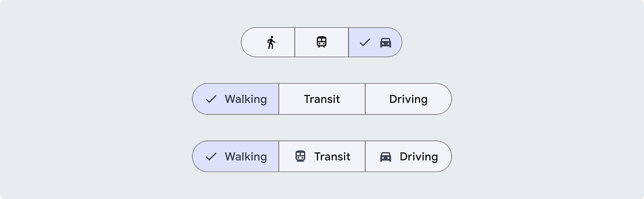Viewport: 644px width, 199px height.
Task: Click the car icon in icon-only group
Action: pos(385,43)
